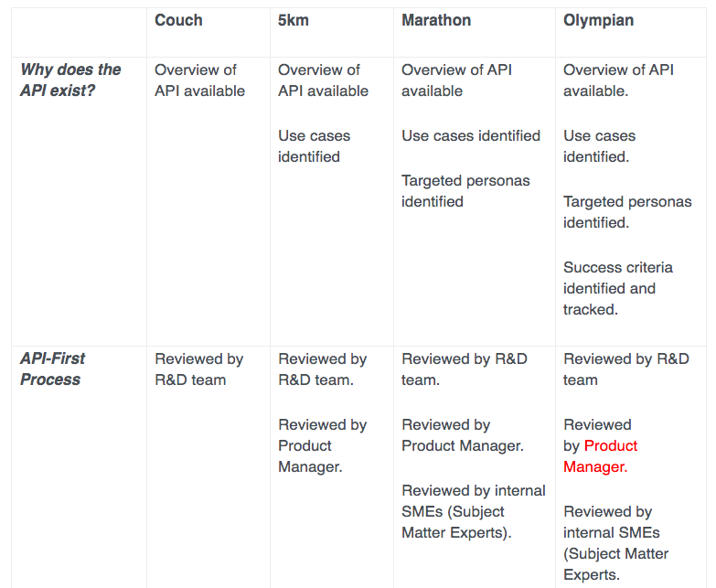
Task: Select the "Why does the API exist?" row label
Action: [70, 80]
